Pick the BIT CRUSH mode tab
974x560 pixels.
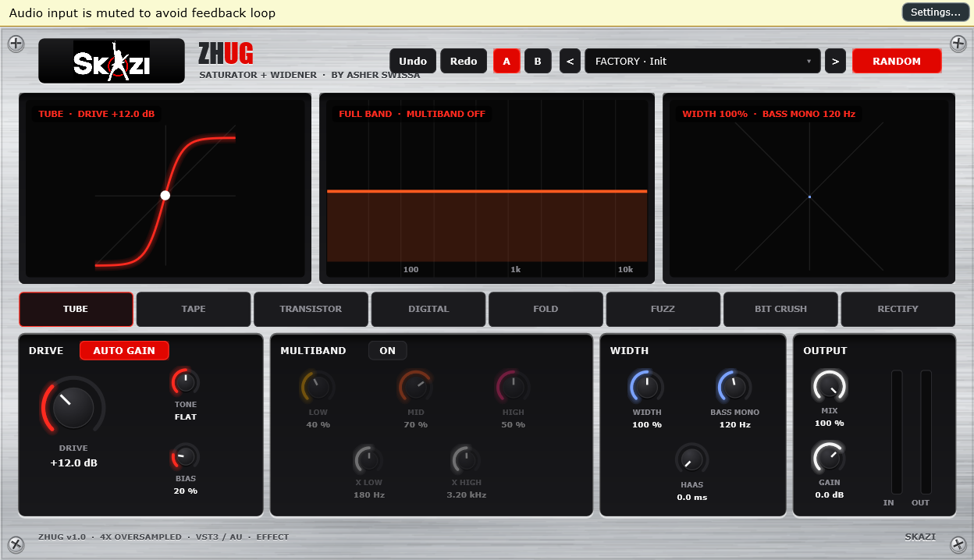click(x=780, y=309)
